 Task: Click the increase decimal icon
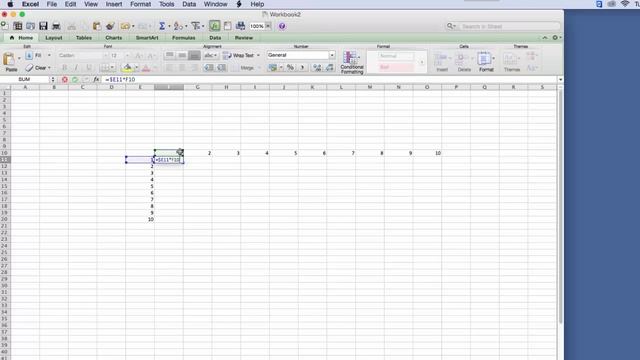tap(317, 68)
